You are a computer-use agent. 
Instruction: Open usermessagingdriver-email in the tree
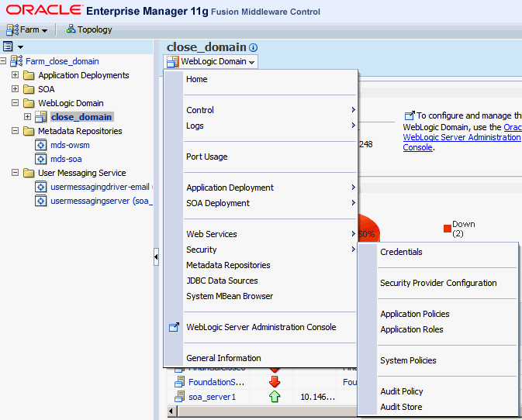click(x=100, y=187)
